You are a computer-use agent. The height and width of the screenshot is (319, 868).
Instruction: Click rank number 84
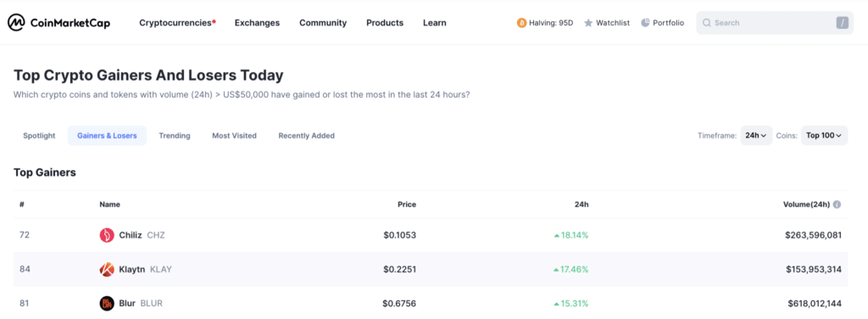pyautogui.click(x=25, y=270)
